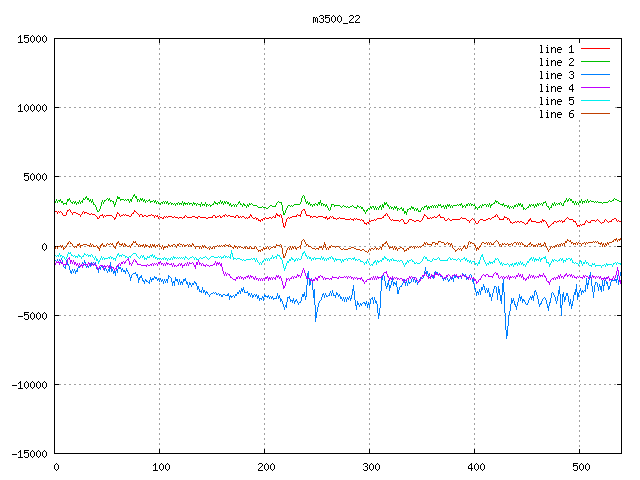
Task: Click the -10000 label on the y-axis
Action: pyautogui.click(x=29, y=384)
